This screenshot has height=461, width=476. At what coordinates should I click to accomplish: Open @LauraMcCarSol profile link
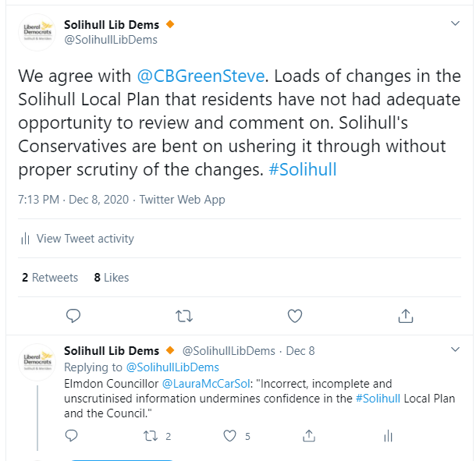tap(206, 384)
